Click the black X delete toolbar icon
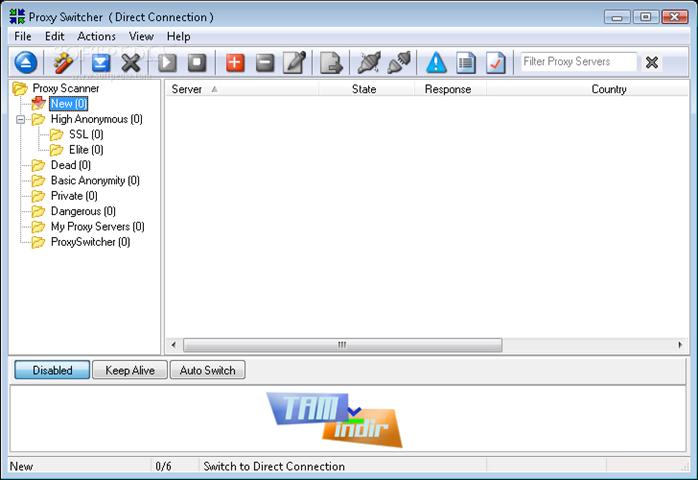This screenshot has width=698, height=480. coord(131,62)
